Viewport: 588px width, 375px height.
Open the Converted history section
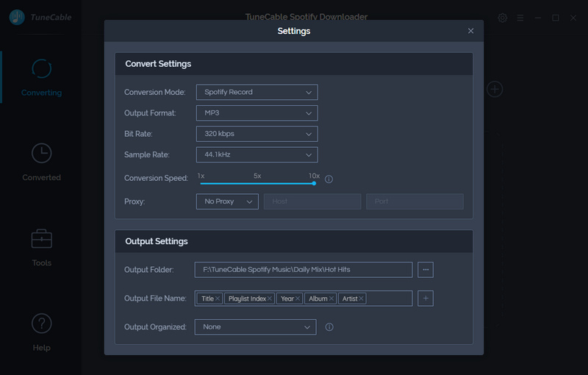42,162
